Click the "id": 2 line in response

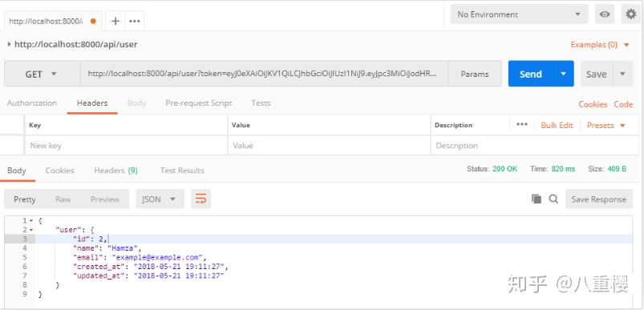pos(90,239)
